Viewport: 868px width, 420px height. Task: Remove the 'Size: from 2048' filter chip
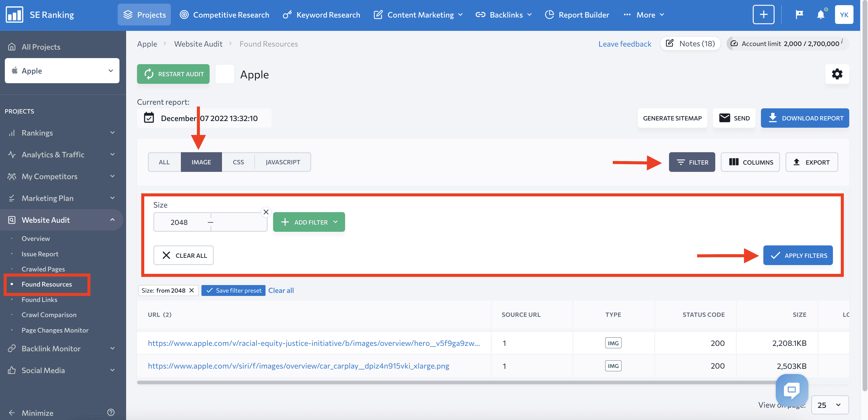click(x=191, y=290)
